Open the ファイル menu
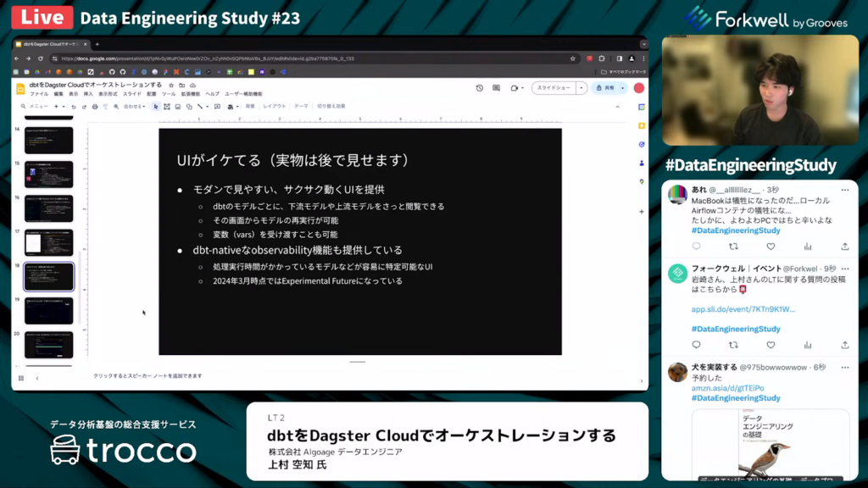 39,94
